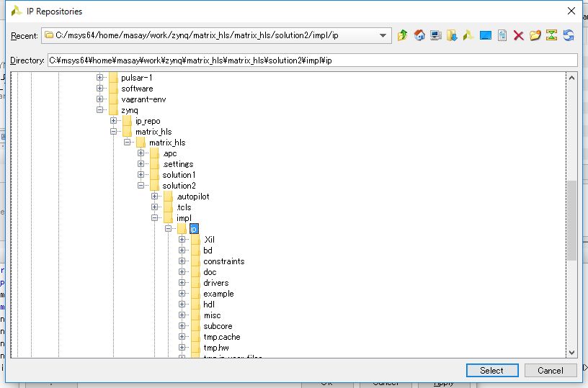
Task: Open the desktop location icon
Action: pyautogui.click(x=485, y=35)
